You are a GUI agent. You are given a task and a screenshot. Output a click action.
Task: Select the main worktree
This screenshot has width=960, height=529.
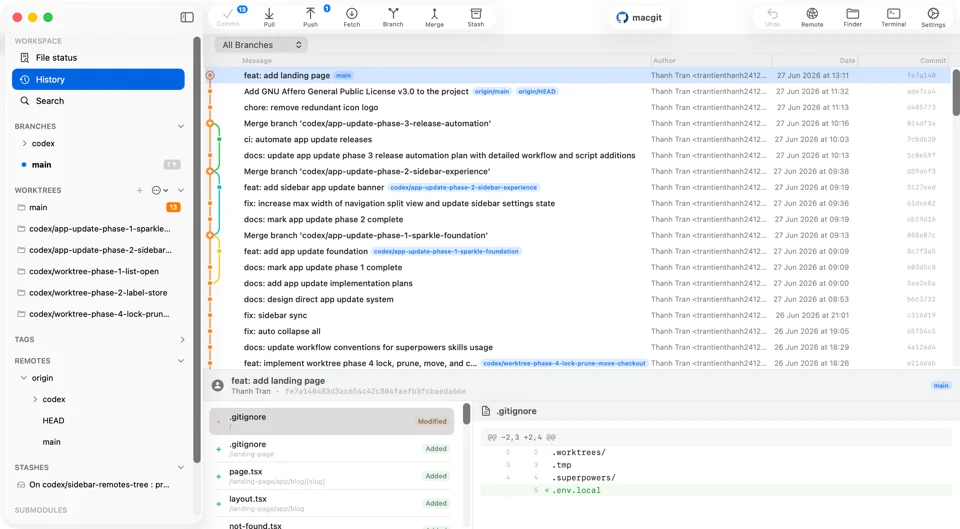click(x=98, y=208)
